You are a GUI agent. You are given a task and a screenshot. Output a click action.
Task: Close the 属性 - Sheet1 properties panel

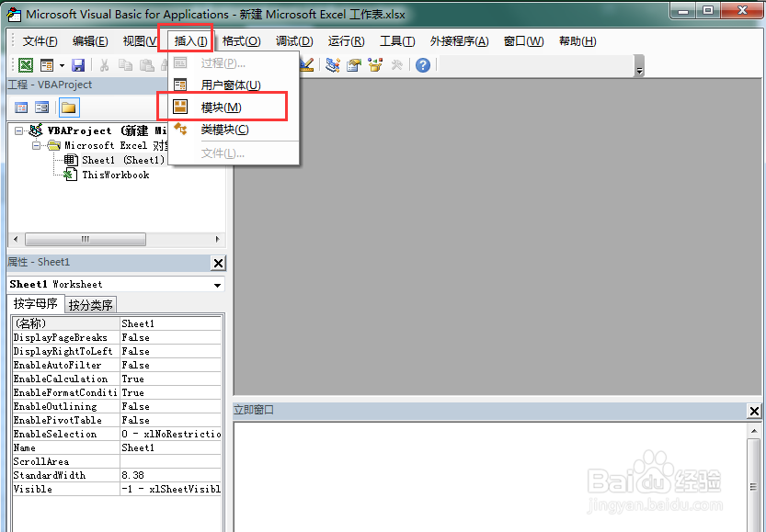point(218,263)
